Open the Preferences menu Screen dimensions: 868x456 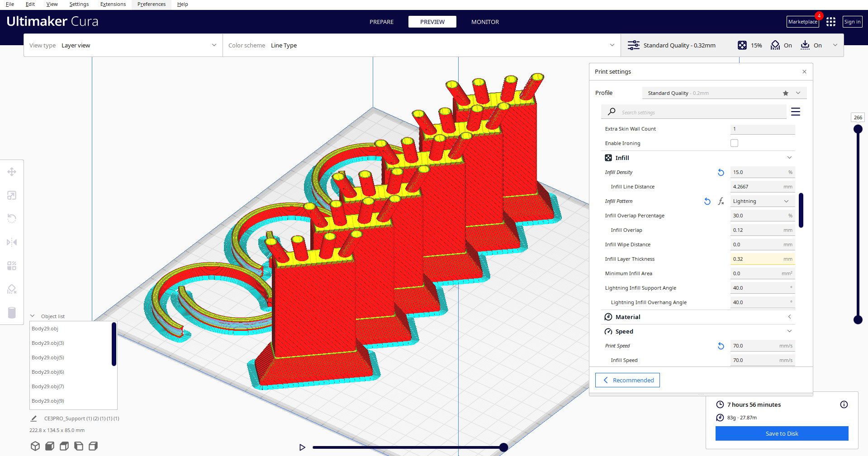pyautogui.click(x=152, y=4)
